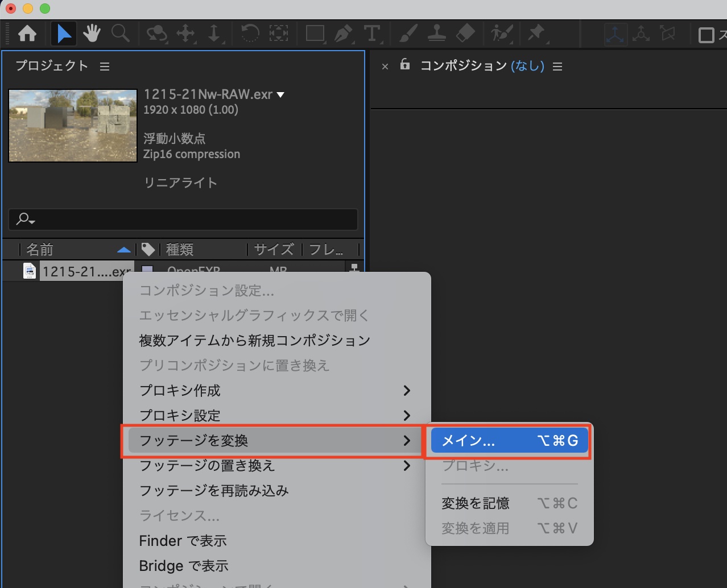This screenshot has height=588, width=727.
Task: Click the label color swatch of the EXR file
Action: pos(147,270)
